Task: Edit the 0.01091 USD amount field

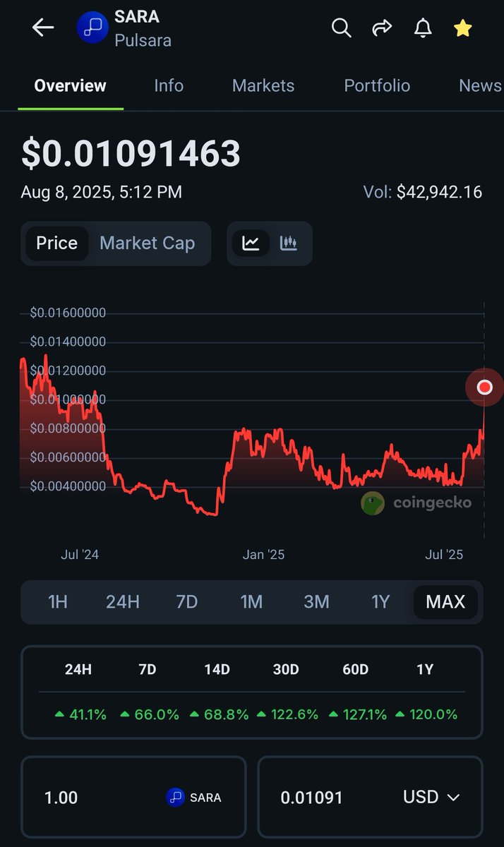Action: [x=371, y=798]
